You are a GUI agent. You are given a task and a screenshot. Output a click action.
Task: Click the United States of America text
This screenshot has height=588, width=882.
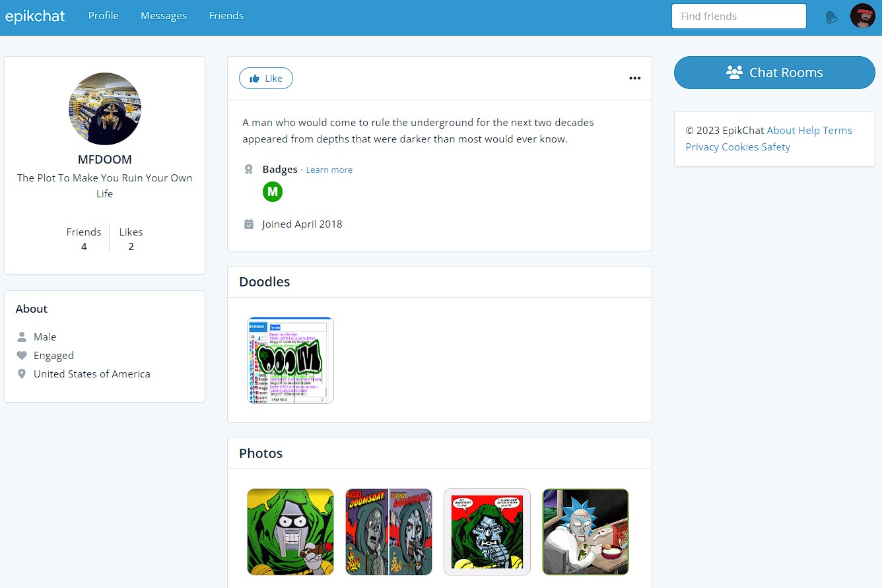[92, 374]
